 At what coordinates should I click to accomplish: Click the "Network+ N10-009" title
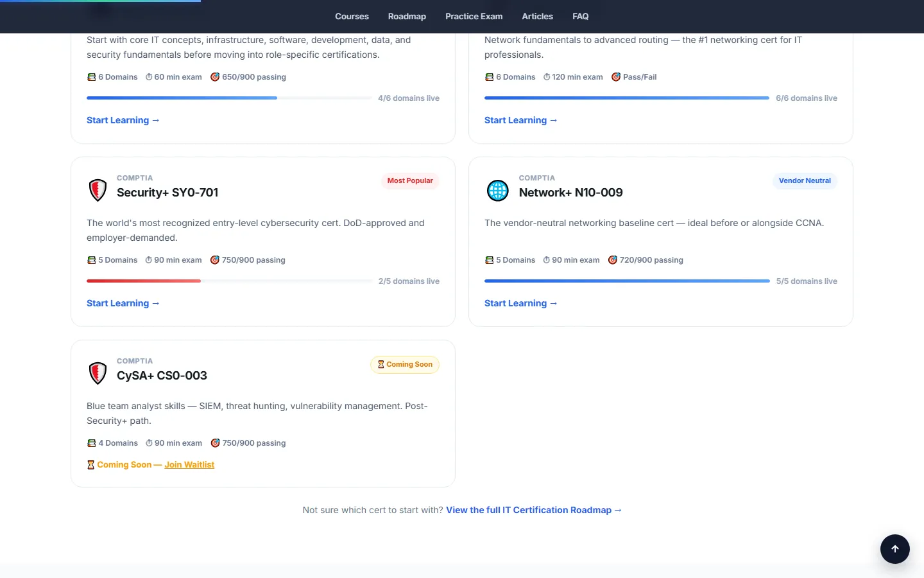(571, 193)
